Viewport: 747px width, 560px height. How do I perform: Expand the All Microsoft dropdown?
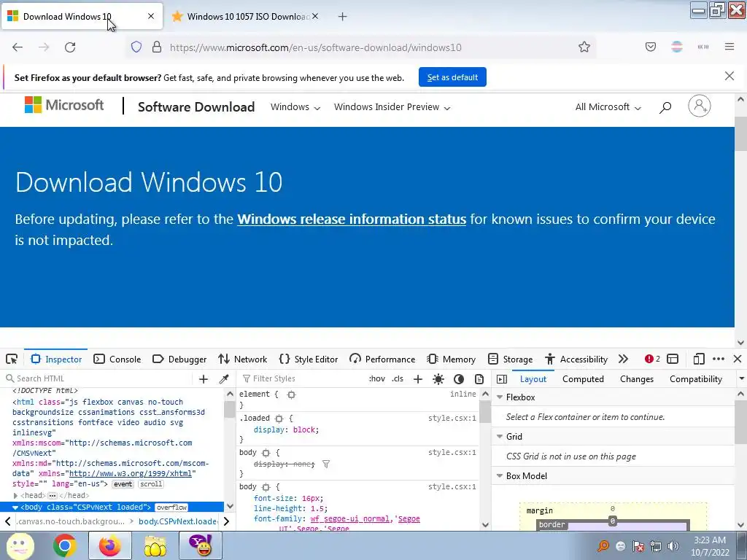(x=608, y=107)
